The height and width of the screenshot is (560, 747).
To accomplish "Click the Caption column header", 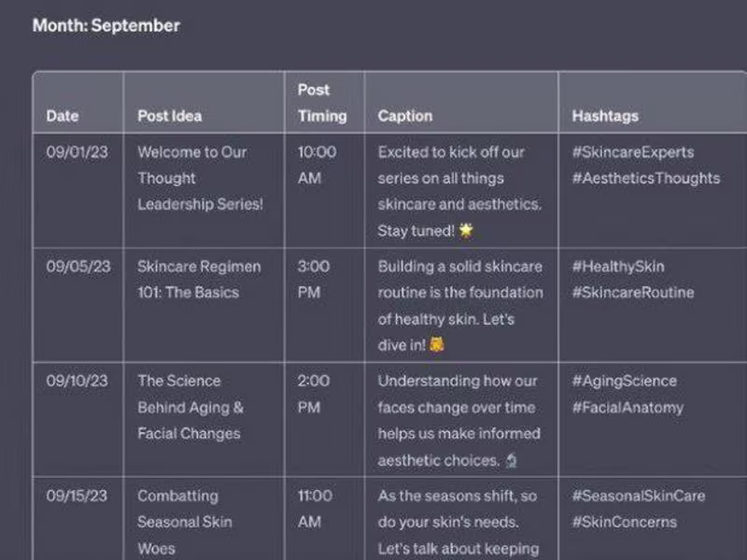I will click(x=405, y=116).
